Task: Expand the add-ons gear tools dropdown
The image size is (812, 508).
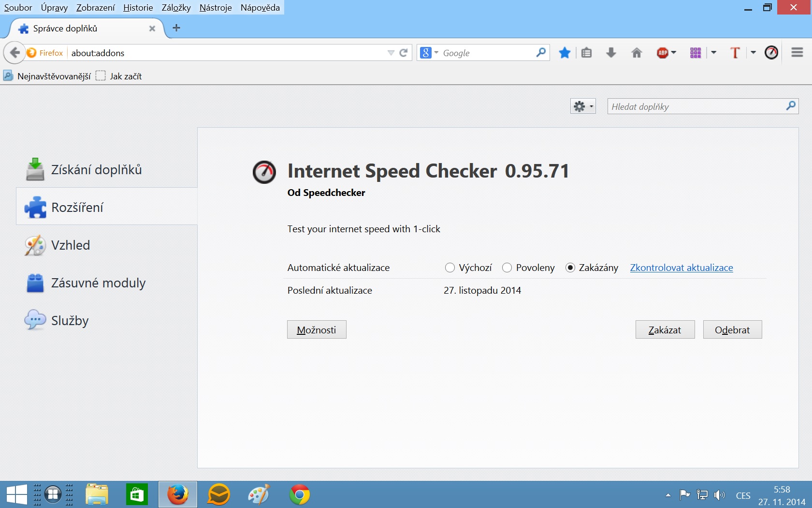Action: (x=583, y=106)
